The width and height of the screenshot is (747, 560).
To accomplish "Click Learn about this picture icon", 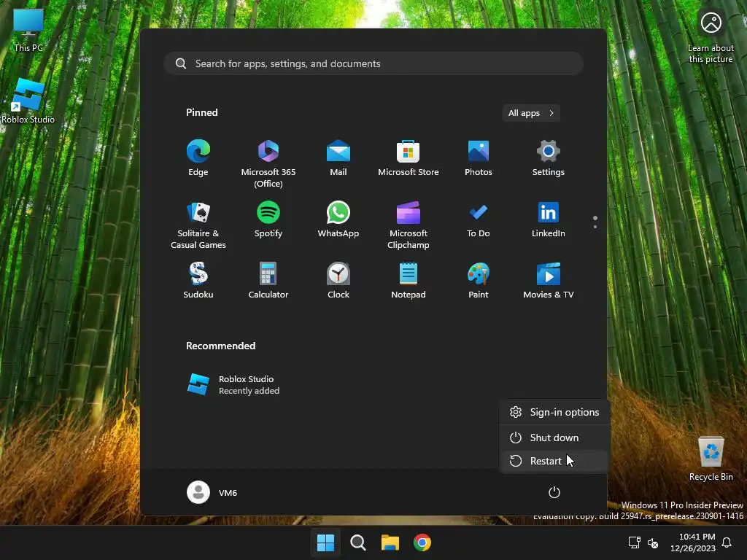I will point(711,37).
